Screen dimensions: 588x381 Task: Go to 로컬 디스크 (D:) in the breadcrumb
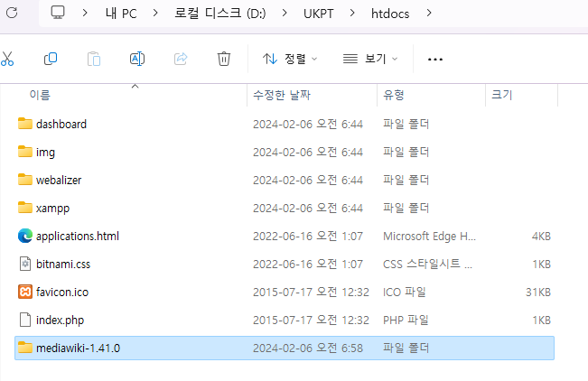[x=220, y=14]
